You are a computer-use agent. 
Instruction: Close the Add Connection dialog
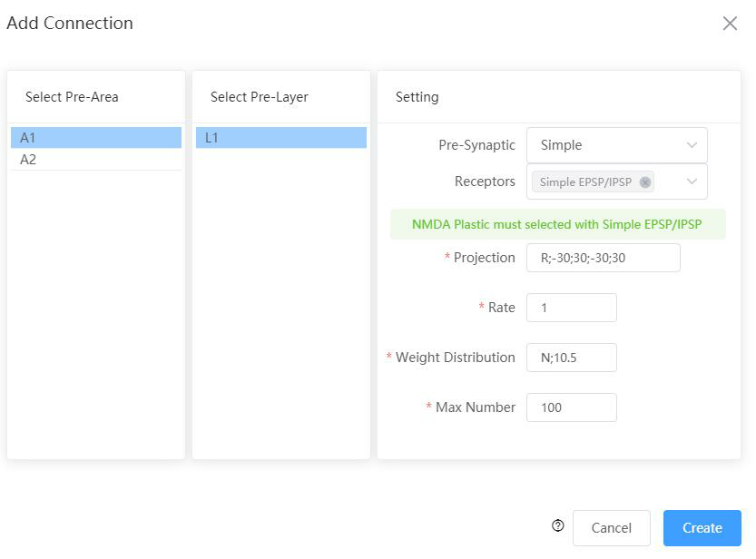coord(730,23)
